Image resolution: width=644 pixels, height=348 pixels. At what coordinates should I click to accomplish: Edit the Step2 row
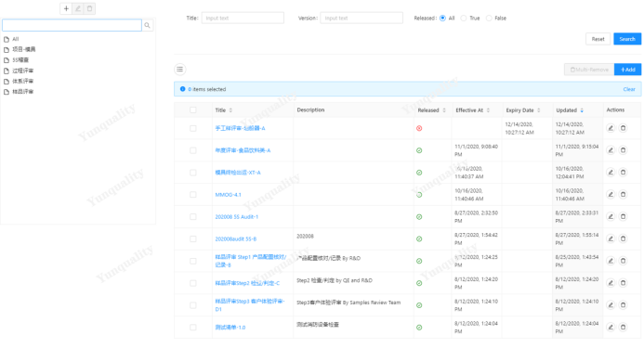point(611,283)
